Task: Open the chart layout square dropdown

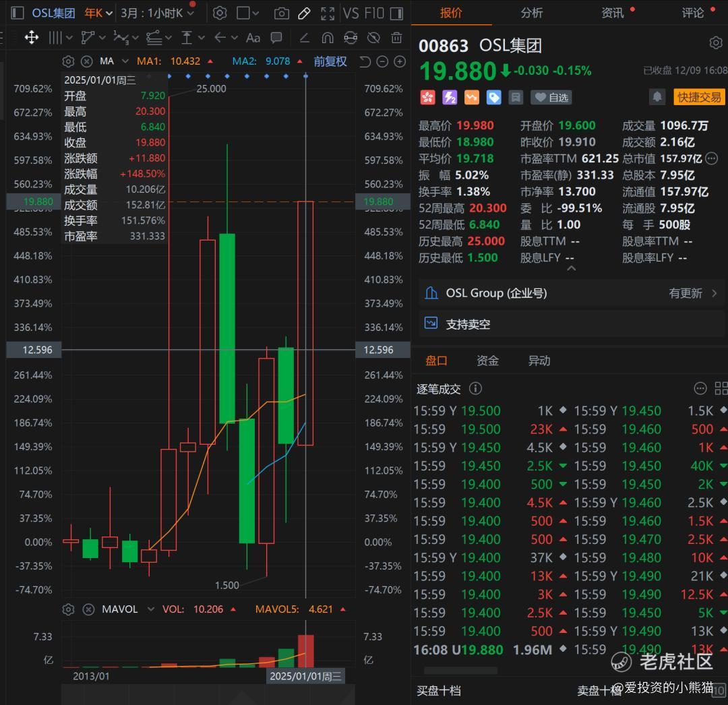Action: [247, 13]
